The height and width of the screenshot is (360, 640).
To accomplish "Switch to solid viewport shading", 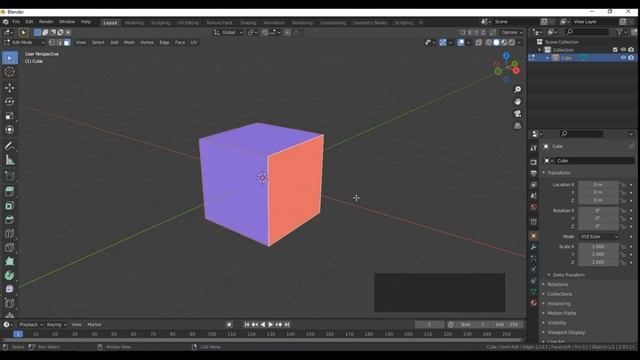I will coord(496,42).
